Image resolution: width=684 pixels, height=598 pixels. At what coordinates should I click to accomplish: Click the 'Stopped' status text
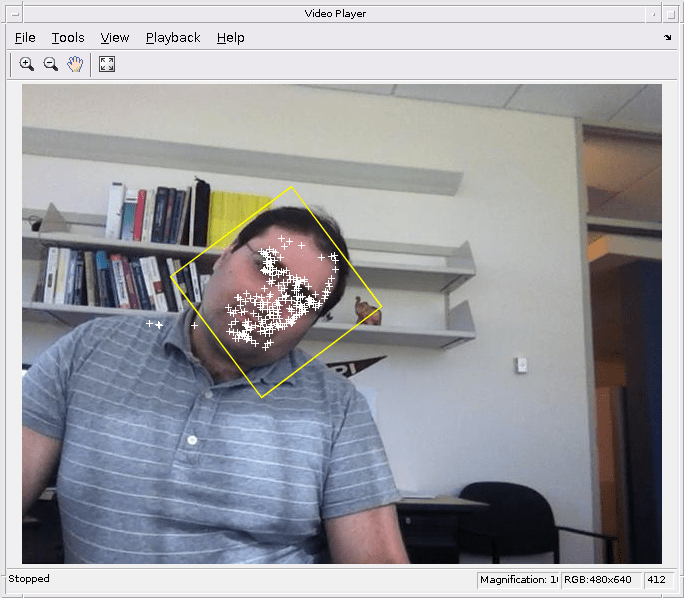[29, 579]
